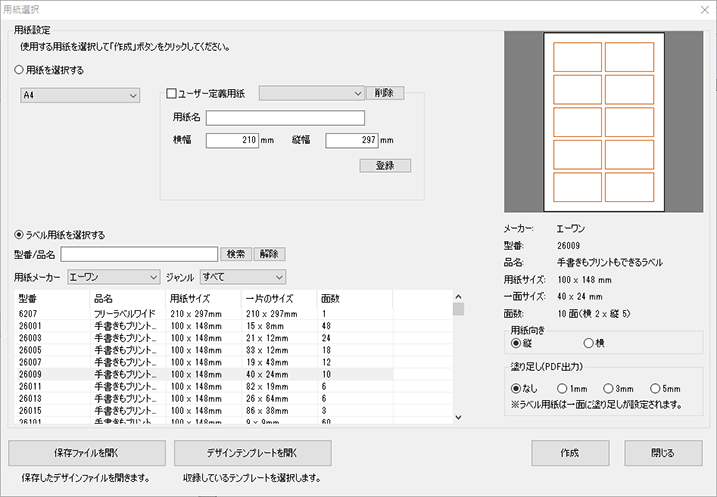Set bleed to 3mm
Screen dimensions: 717x497
point(608,388)
